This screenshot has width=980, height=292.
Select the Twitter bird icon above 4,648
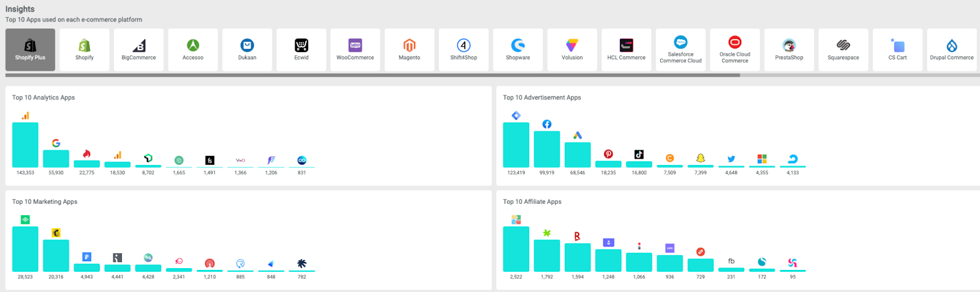pyautogui.click(x=731, y=159)
